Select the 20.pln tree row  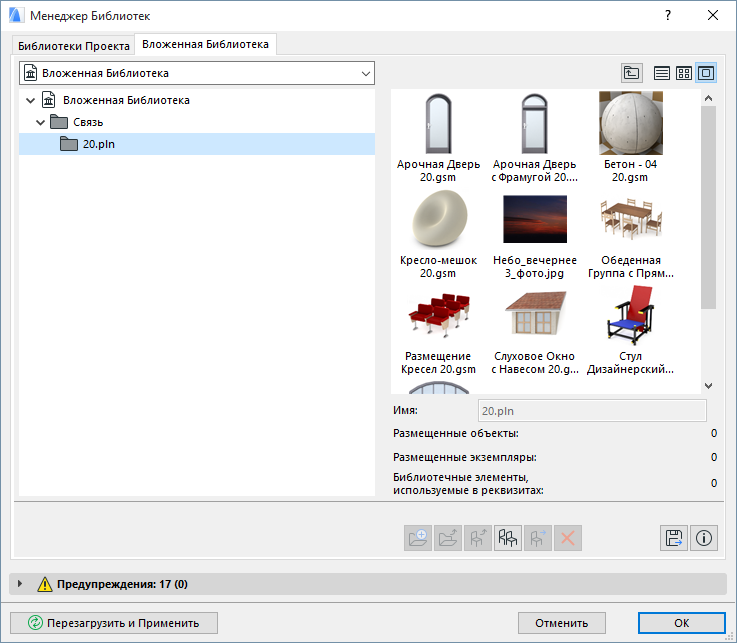coord(197,144)
